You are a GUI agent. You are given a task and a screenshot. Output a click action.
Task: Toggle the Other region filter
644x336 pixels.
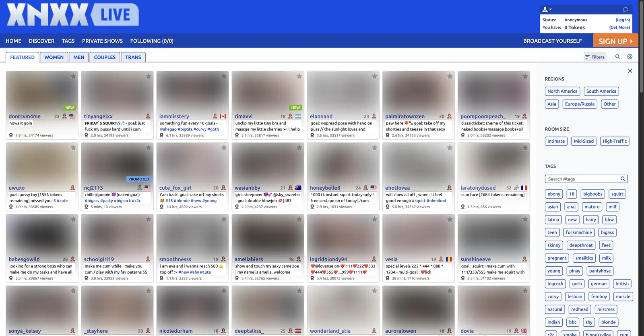[609, 104]
